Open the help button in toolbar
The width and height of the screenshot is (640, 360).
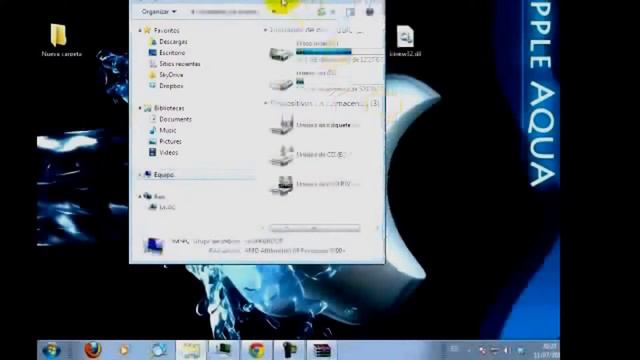coord(370,12)
